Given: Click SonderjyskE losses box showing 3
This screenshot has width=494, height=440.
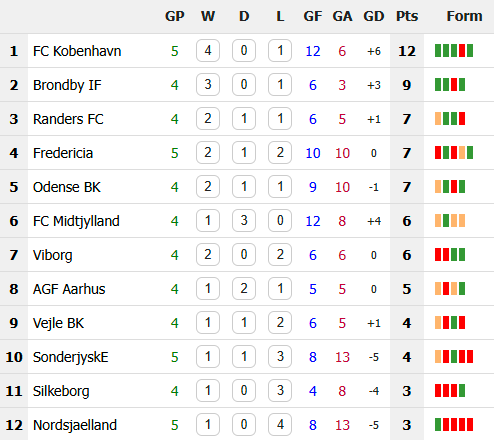Looking at the screenshot, I should pos(280,357).
